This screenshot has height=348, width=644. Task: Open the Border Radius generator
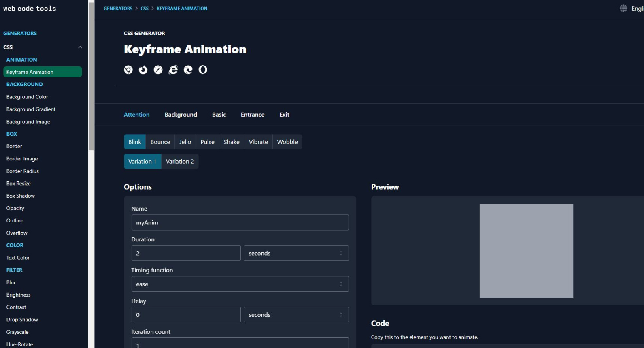click(23, 171)
